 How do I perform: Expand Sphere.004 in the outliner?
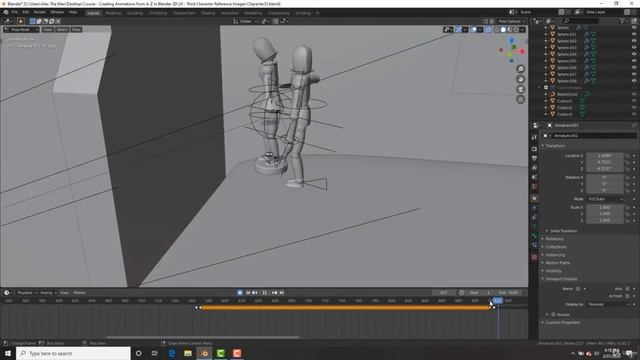coord(546,54)
